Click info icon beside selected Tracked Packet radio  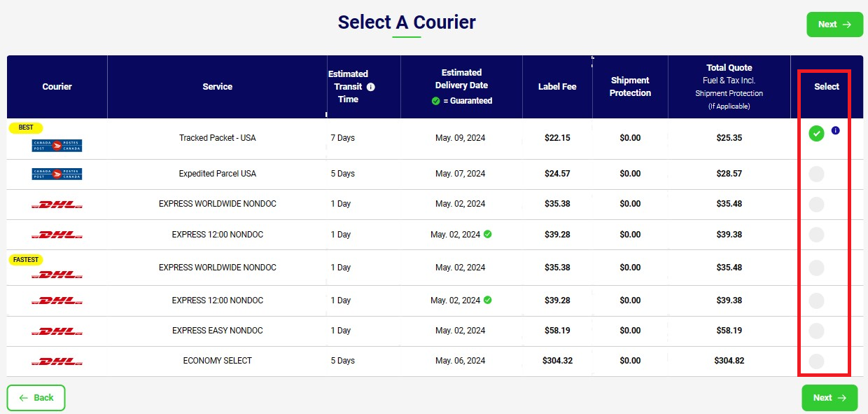pyautogui.click(x=835, y=130)
